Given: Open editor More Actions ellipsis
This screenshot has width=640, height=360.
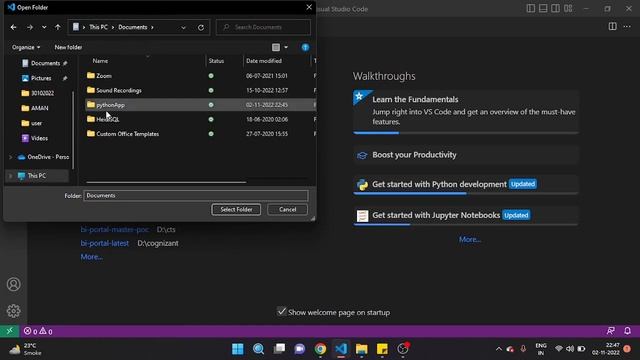Looking at the screenshot, I should 627,27.
